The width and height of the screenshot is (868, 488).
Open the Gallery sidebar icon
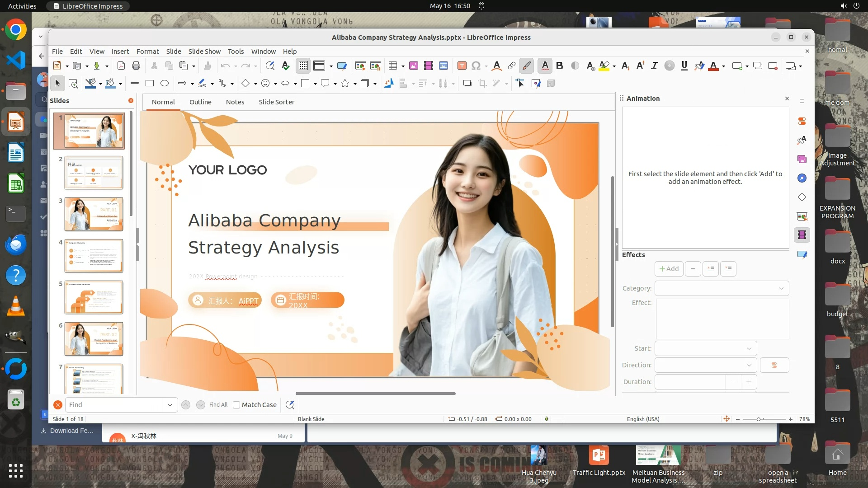802,159
